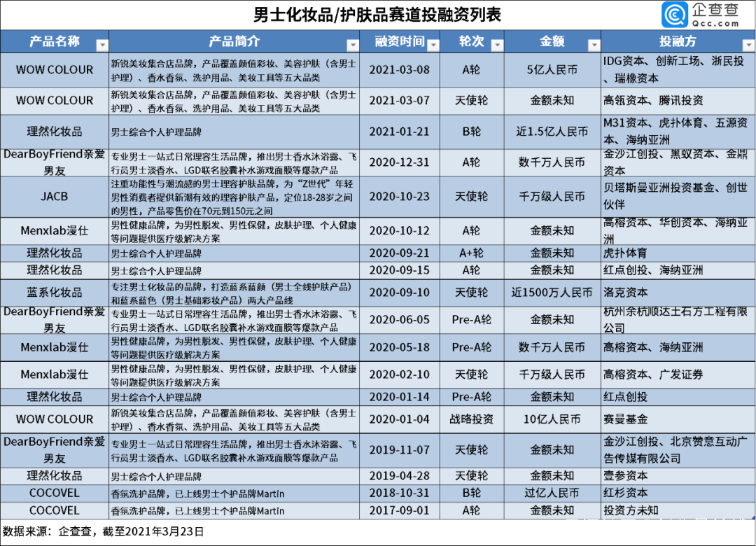Select the amount cell 10亿人民币
Image resolution: width=756 pixels, height=546 pixels.
(x=552, y=419)
